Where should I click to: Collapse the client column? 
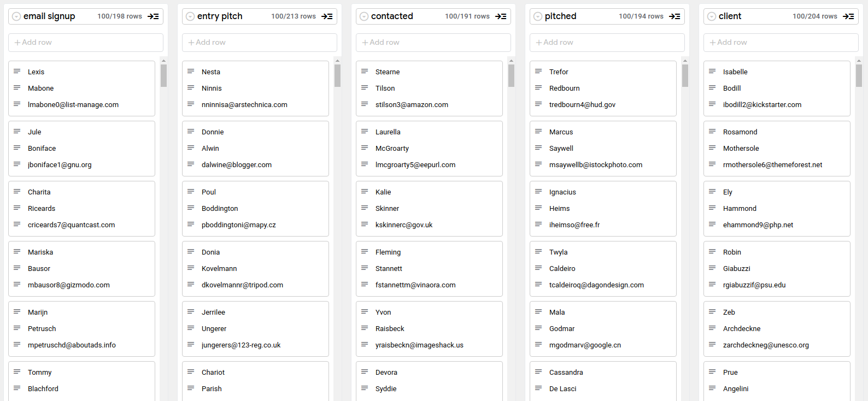pyautogui.click(x=848, y=16)
